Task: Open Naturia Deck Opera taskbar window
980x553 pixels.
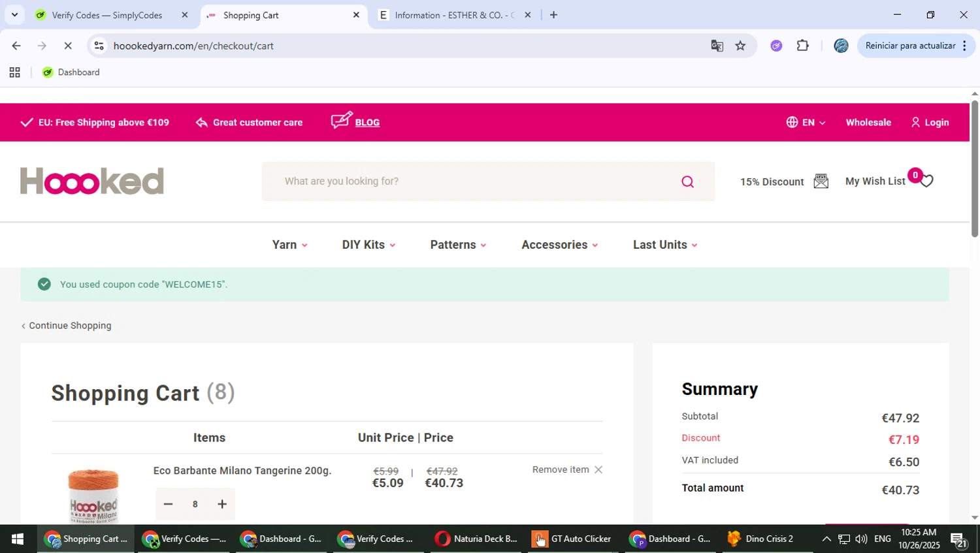Action: tap(476, 539)
